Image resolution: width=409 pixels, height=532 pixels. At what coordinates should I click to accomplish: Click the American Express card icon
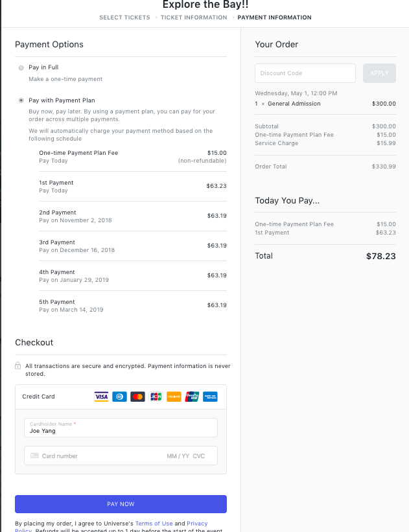coord(210,397)
